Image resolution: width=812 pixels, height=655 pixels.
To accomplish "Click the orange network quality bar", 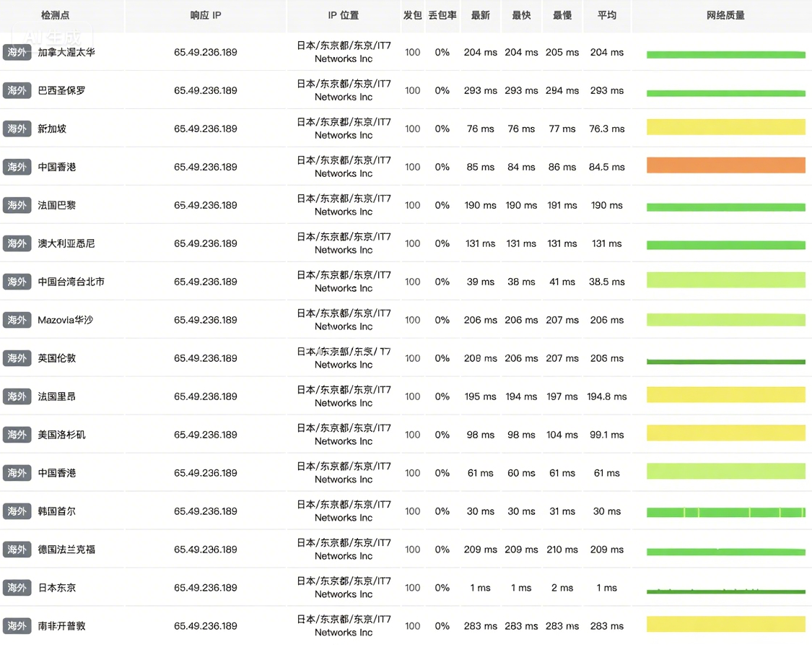I will click(725, 165).
